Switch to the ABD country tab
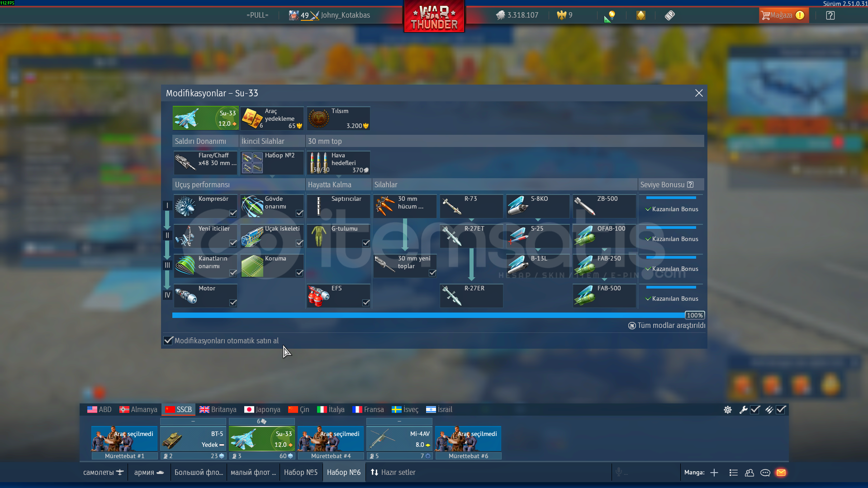Image resolution: width=868 pixels, height=488 pixels. pos(100,409)
